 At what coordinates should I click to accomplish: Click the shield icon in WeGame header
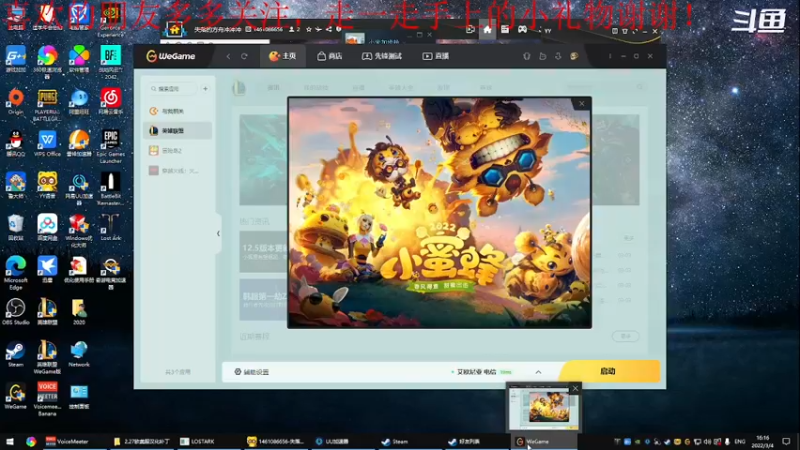pos(527,56)
